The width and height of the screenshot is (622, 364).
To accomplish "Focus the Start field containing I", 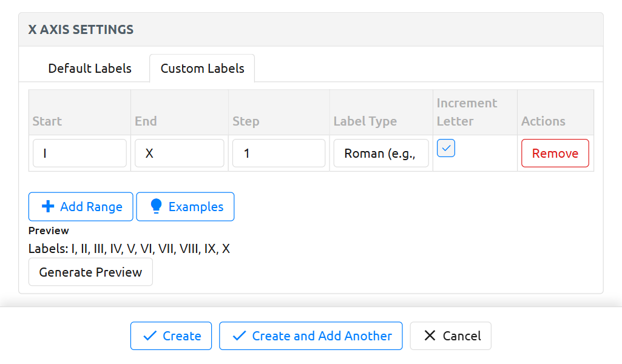I will click(79, 153).
